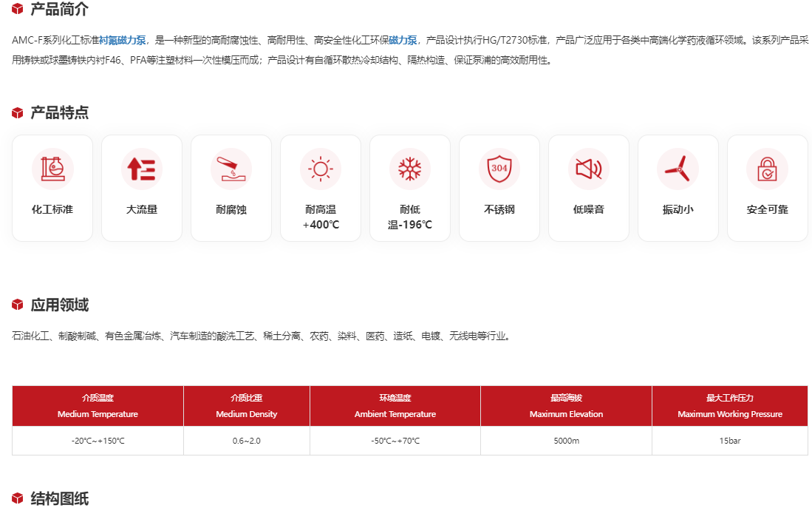Select the 15bar table cell
Screen dimensions: 812x508
730,441
